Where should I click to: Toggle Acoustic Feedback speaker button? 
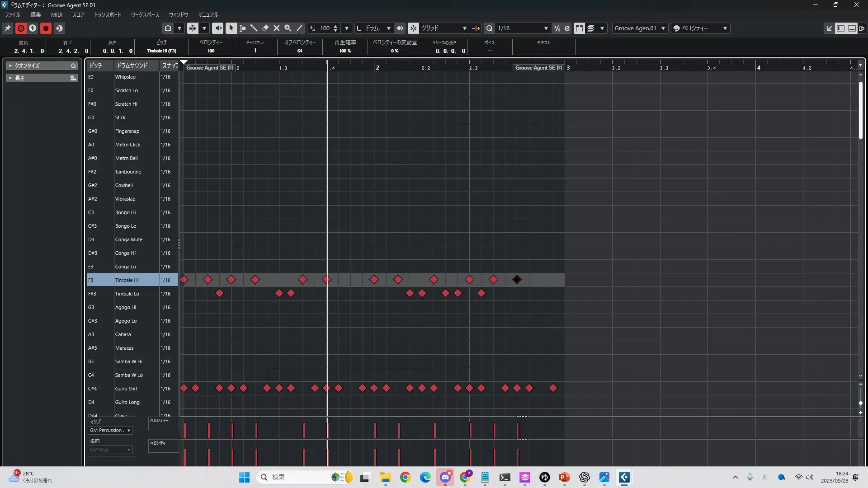pyautogui.click(x=217, y=28)
